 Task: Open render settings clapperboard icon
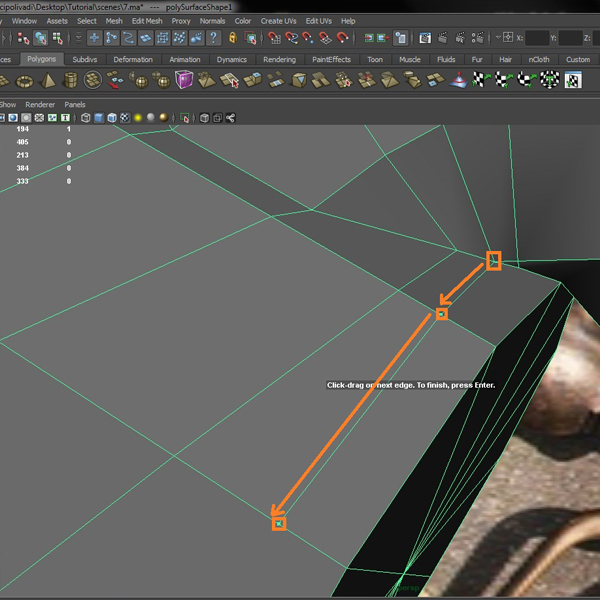point(478,38)
